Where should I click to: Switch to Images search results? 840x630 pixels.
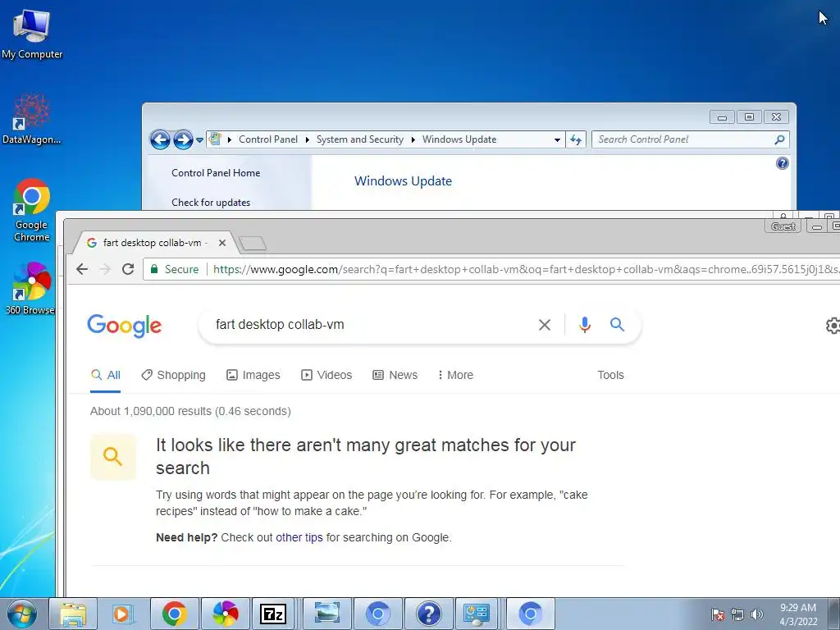[253, 375]
